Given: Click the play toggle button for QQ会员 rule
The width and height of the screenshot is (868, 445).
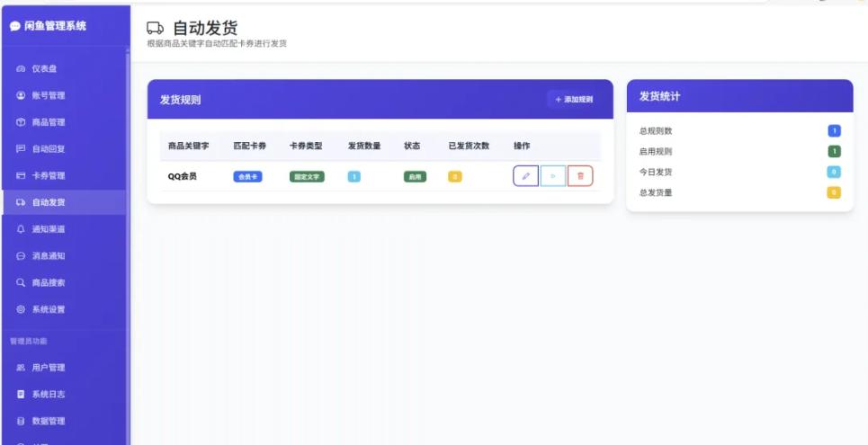Looking at the screenshot, I should pos(553,176).
